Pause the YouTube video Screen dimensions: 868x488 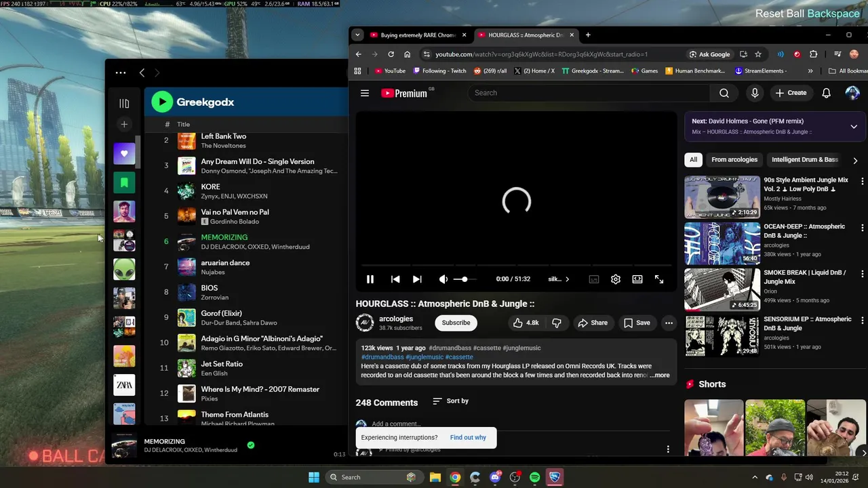coord(370,279)
